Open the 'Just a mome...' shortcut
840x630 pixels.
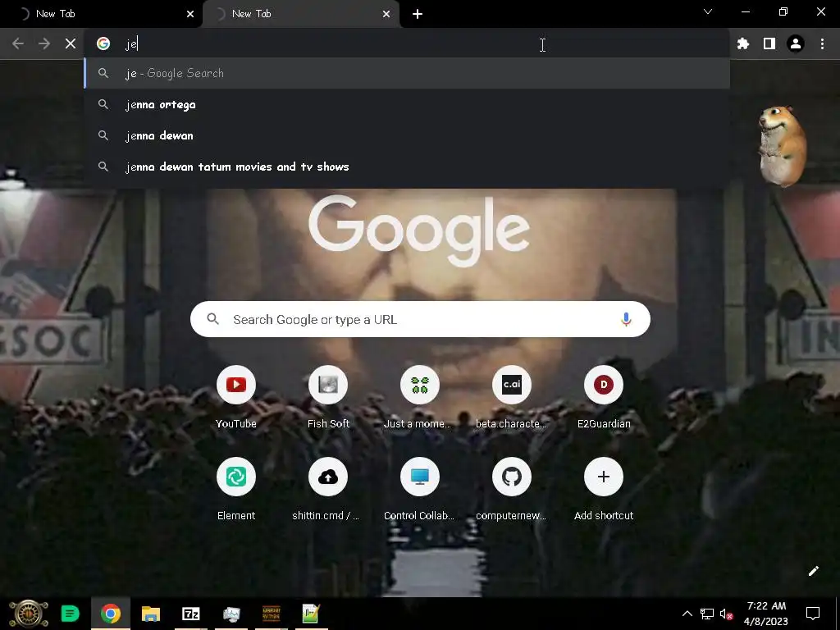pyautogui.click(x=419, y=398)
